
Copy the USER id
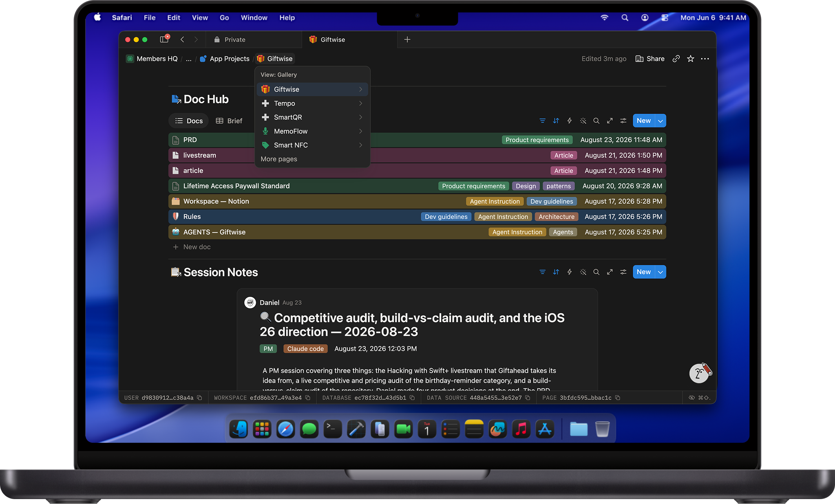pos(199,398)
